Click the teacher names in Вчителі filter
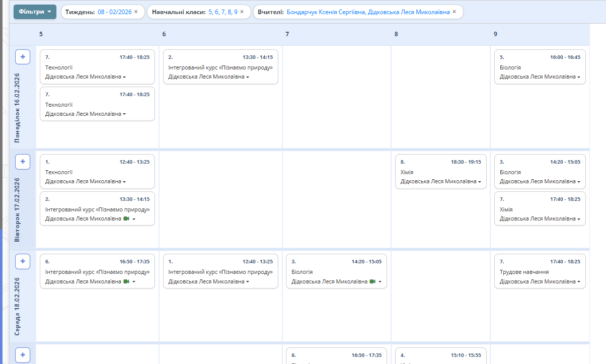The image size is (606, 364). pyautogui.click(x=368, y=12)
